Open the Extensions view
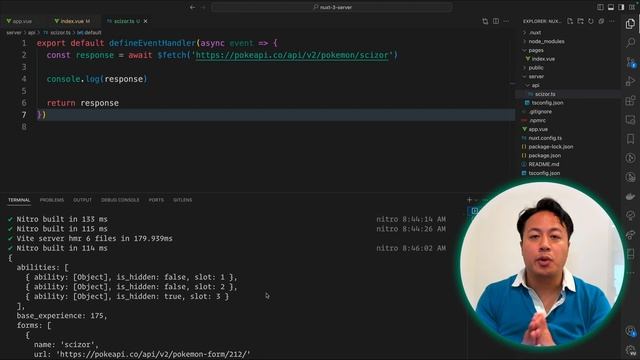This screenshot has height=360, width=640. coord(630,100)
